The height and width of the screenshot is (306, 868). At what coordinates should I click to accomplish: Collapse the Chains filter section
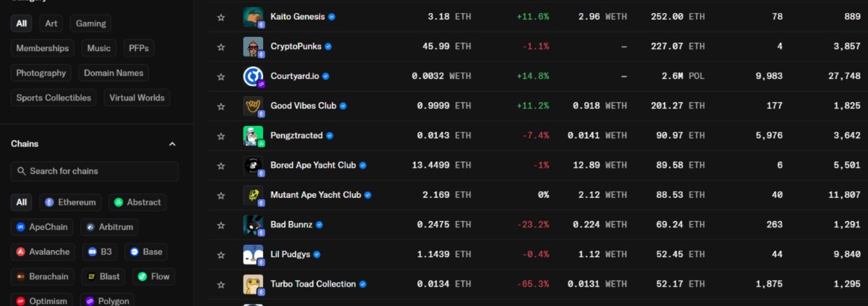172,144
